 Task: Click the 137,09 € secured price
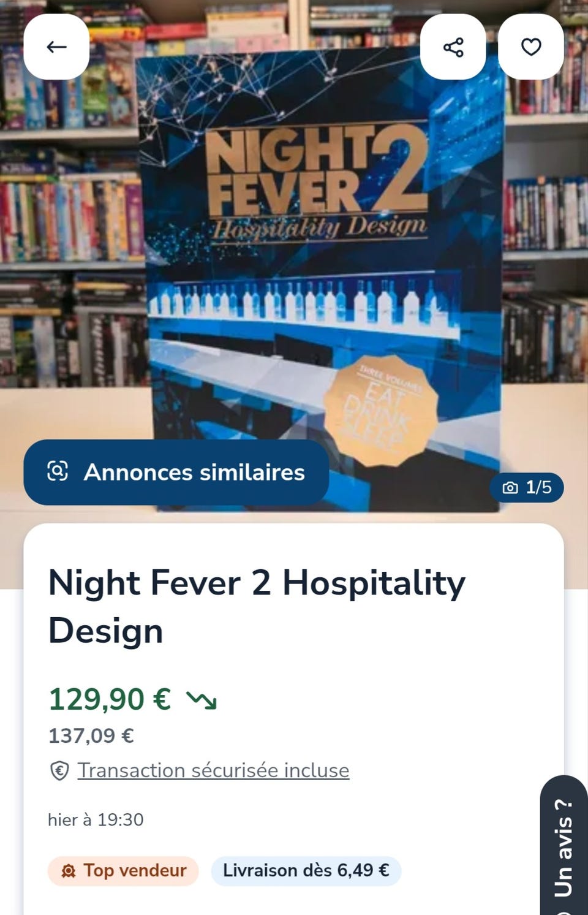[x=91, y=735]
